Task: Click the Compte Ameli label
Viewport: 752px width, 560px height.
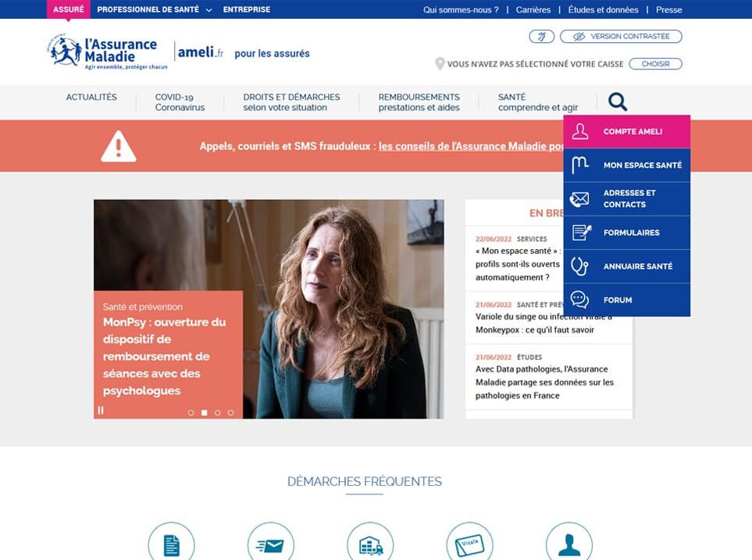Action: pos(633,131)
